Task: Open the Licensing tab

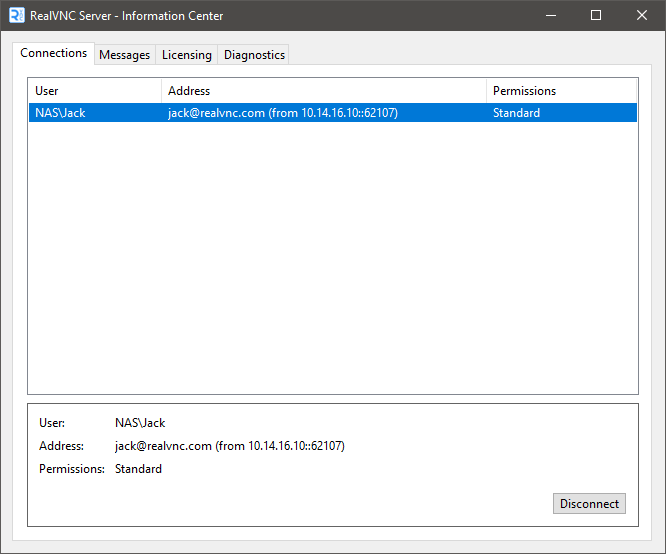Action: (186, 55)
